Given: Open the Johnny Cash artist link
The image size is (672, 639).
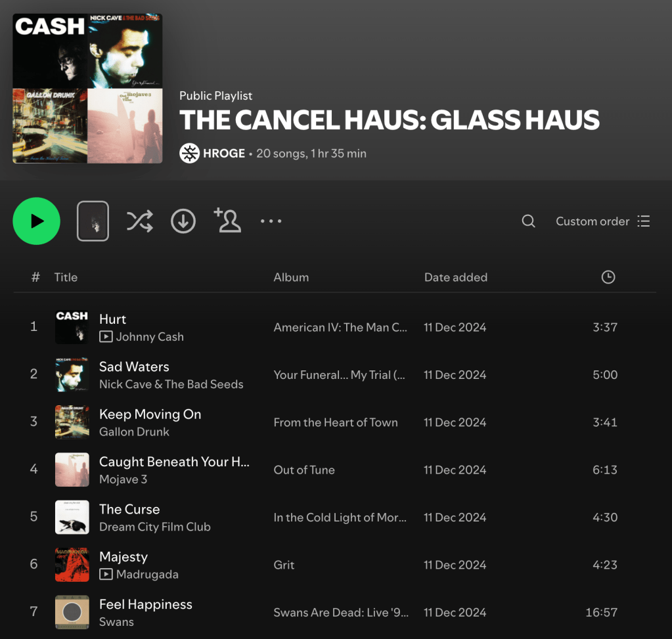Looking at the screenshot, I should coord(150,337).
